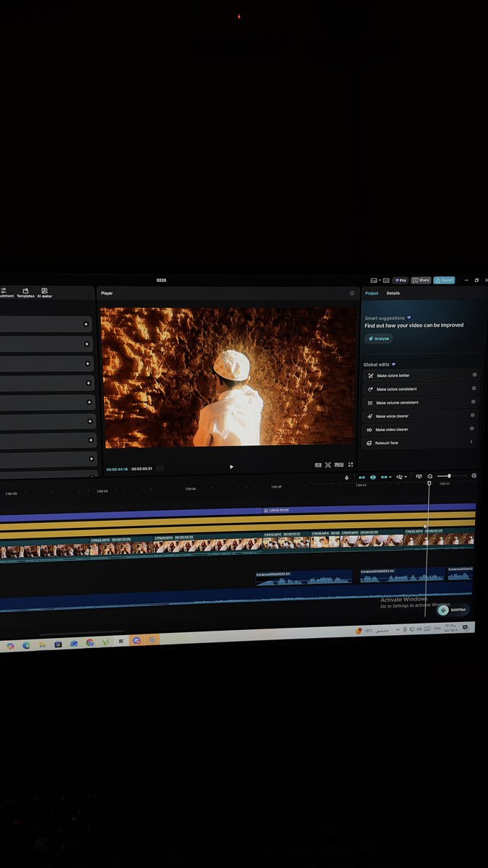
Task: Select the Lateral Smear effect clip
Action: tap(369, 509)
